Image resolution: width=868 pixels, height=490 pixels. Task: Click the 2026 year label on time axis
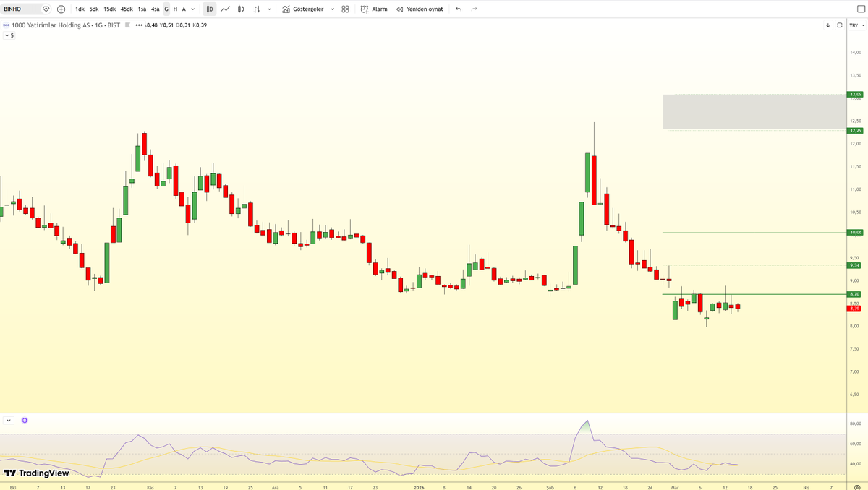(x=420, y=488)
